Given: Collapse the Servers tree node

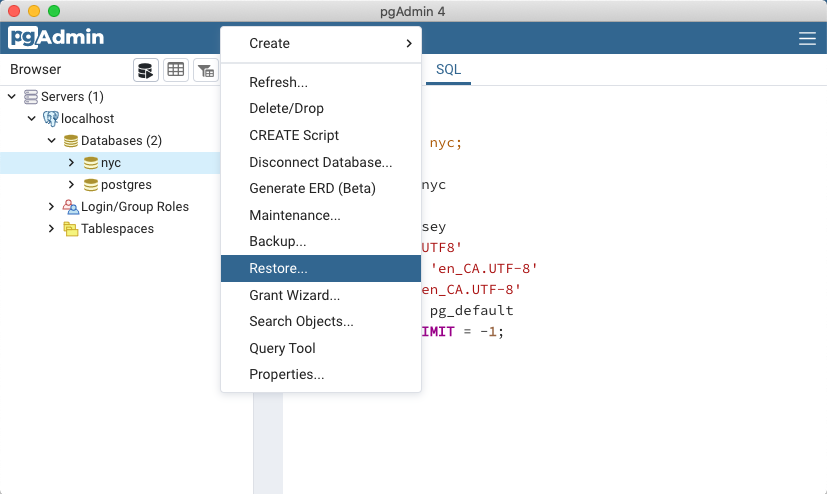Looking at the screenshot, I should tap(12, 97).
